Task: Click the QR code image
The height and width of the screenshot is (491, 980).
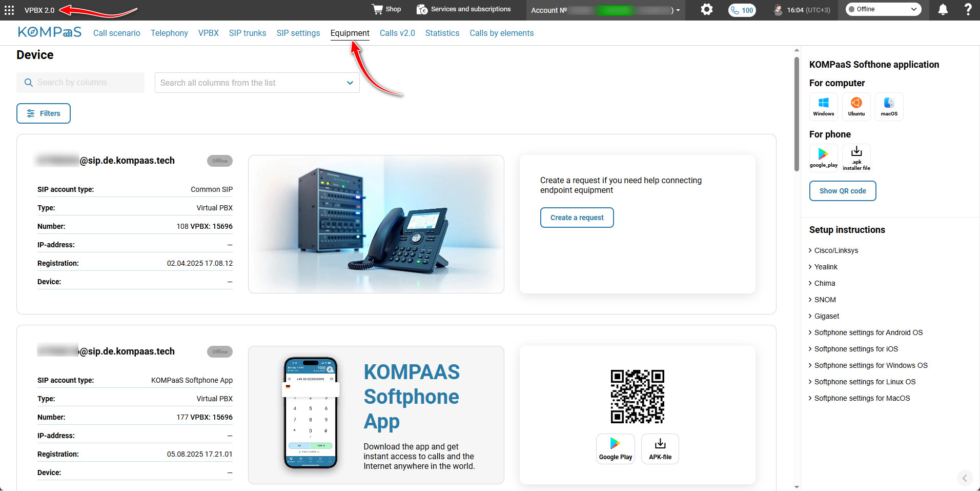Action: tap(638, 396)
